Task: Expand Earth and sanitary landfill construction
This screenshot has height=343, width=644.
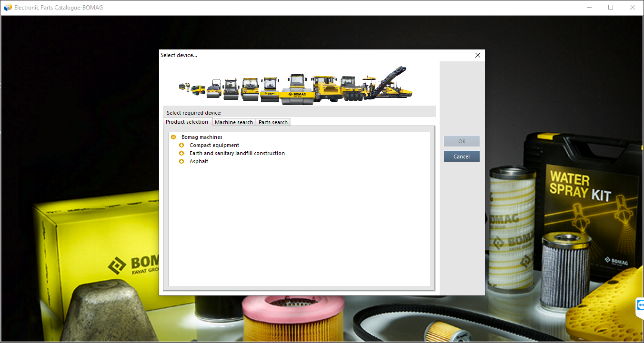Action: point(181,153)
